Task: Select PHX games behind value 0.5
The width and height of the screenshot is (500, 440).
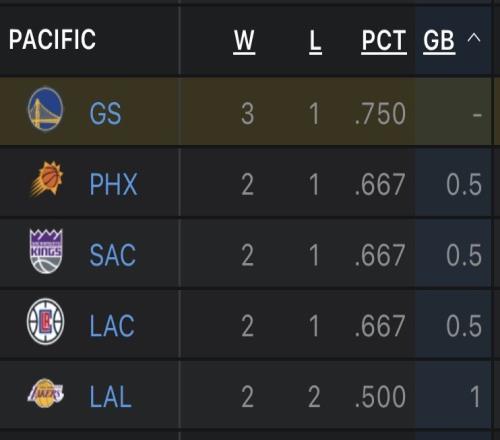Action: pyautogui.click(x=464, y=184)
